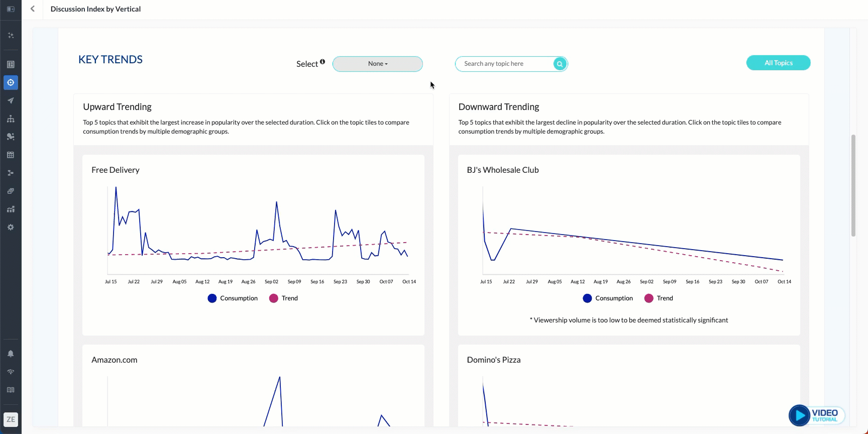The image size is (868, 434).
Task: Open the paper plane icon in the sidebar
Action: tap(11, 100)
